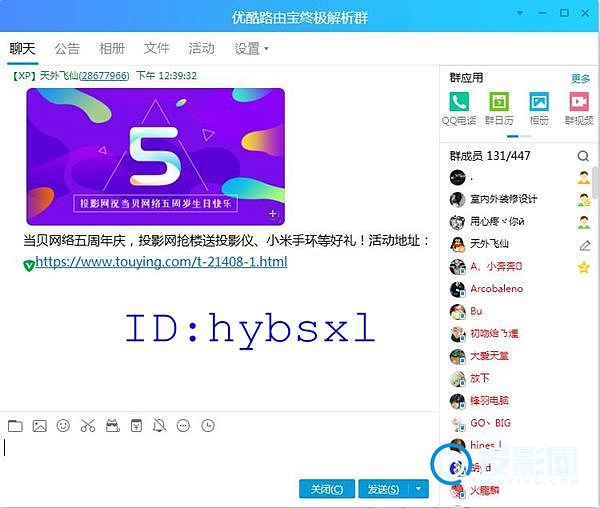
Task: Click the member list scrollbar
Action: click(x=596, y=182)
